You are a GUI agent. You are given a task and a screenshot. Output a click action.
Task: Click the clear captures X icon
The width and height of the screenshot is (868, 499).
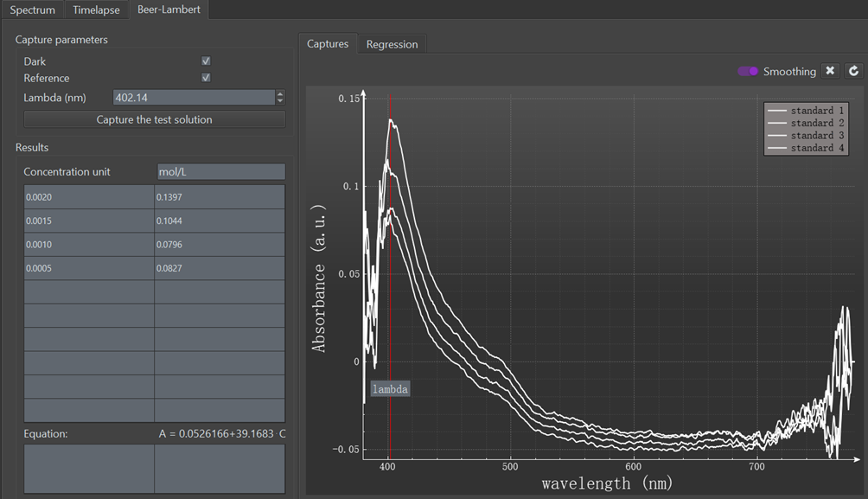[830, 70]
